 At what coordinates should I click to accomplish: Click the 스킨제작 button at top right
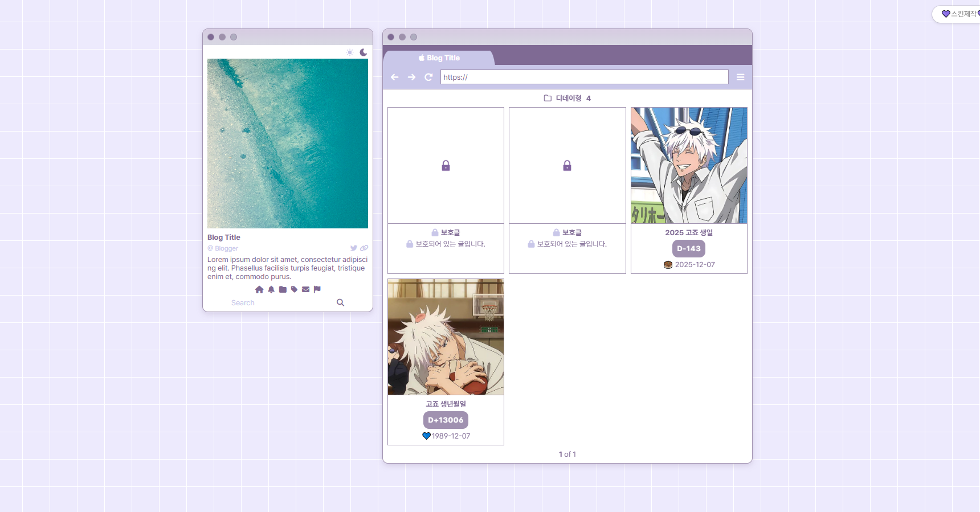click(957, 14)
